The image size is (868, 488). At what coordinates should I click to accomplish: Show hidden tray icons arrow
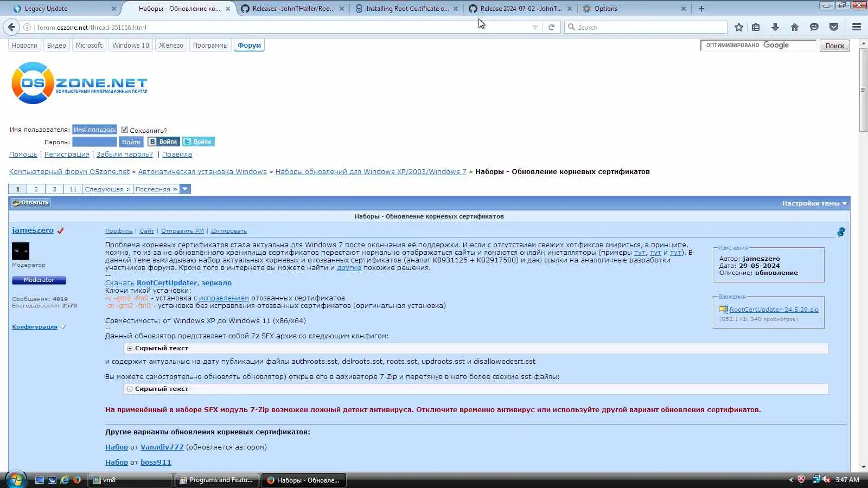(x=790, y=479)
